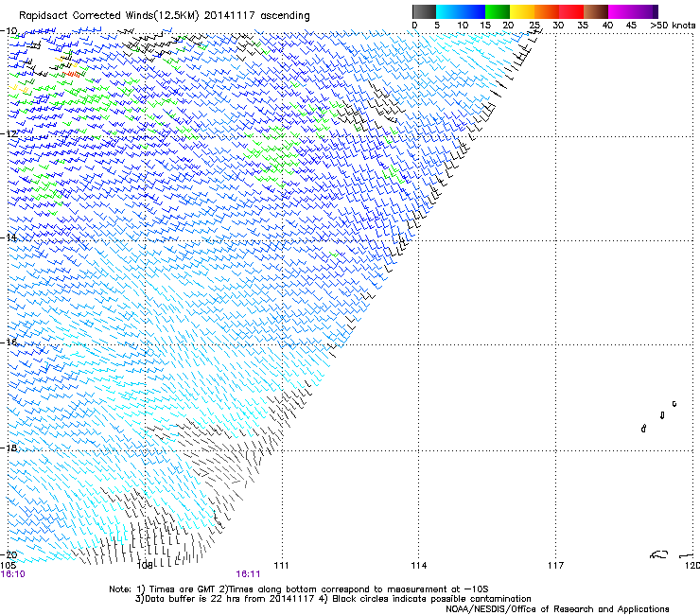This screenshot has height=615, width=700.
Task: Click the magenta 40-45 knots legend segment
Action: point(621,11)
